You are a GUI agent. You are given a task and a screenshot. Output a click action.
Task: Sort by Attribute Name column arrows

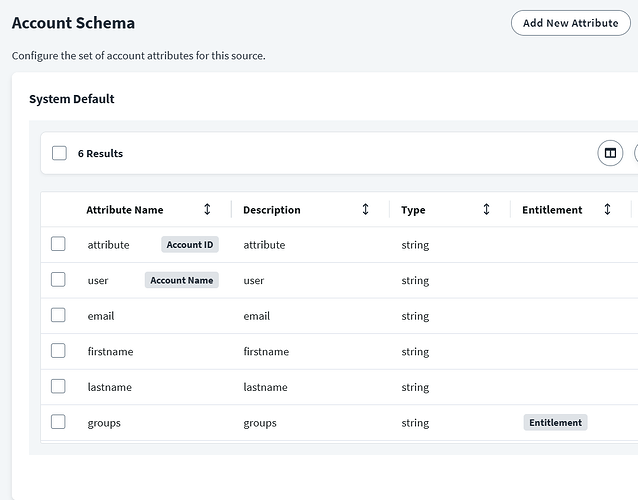[207, 210]
